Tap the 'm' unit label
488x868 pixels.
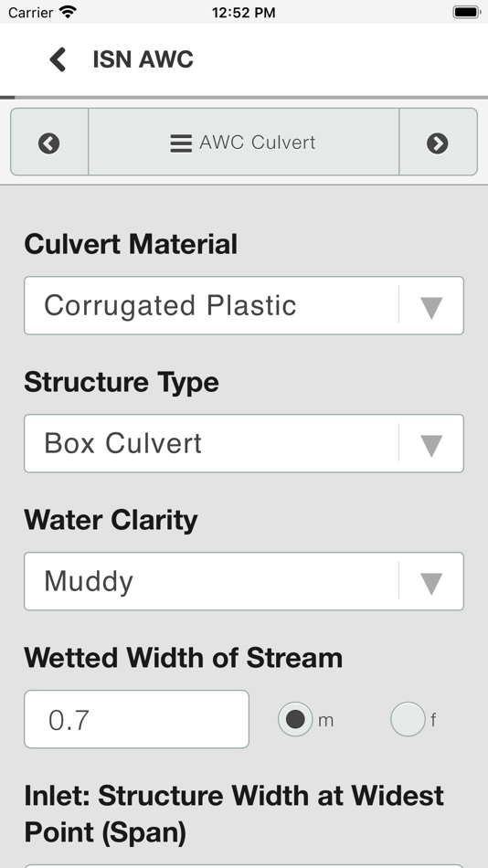[325, 720]
